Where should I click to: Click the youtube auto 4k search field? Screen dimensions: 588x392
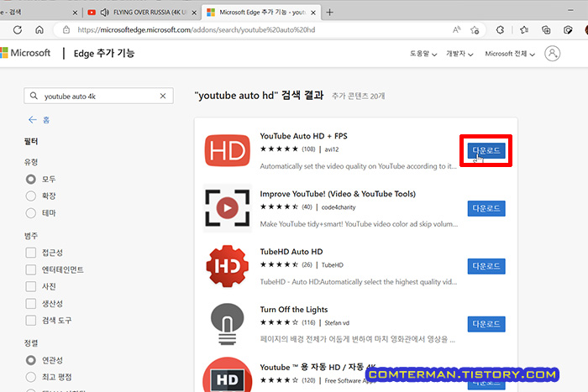[x=98, y=96]
